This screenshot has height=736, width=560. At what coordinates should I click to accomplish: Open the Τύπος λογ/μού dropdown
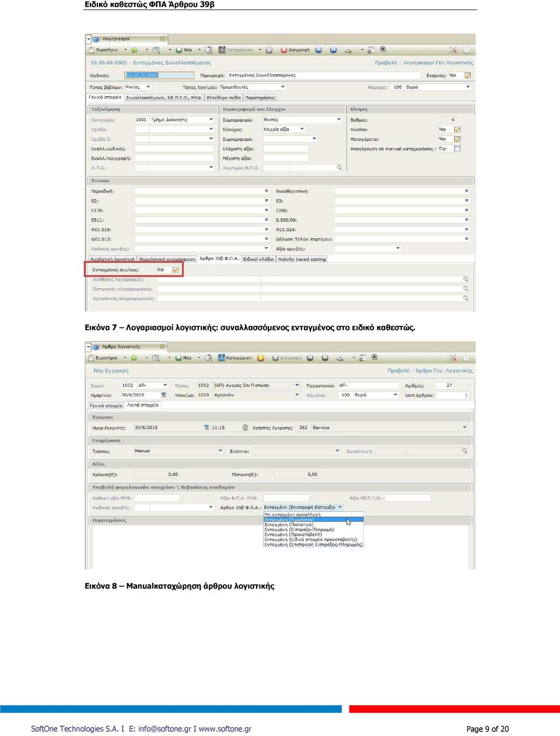tap(283, 87)
